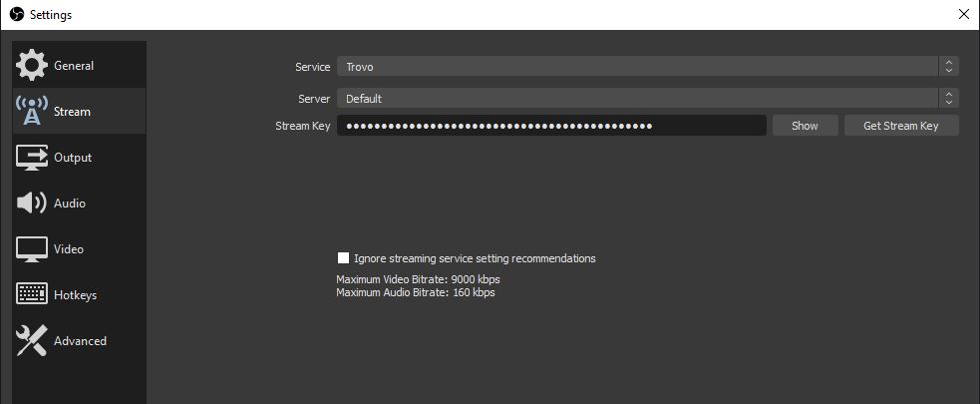Expand the Server dropdown set to Default
The width and height of the screenshot is (980, 404).
pyautogui.click(x=638, y=99)
